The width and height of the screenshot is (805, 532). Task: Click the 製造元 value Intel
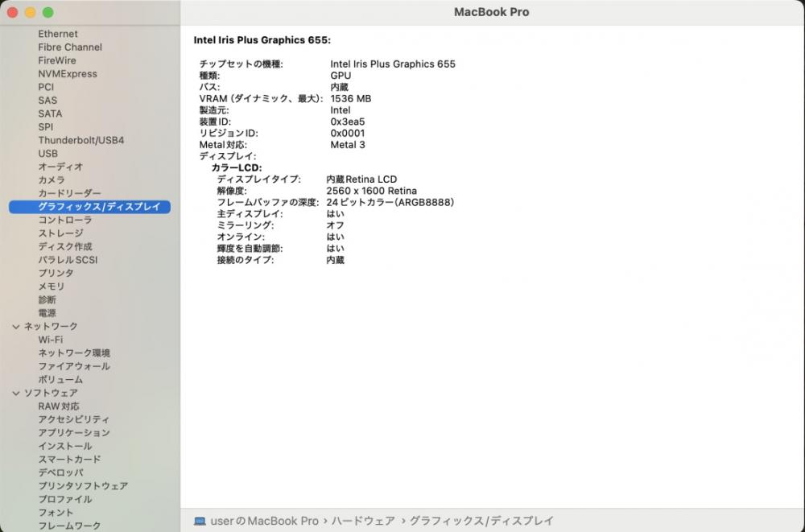pyautogui.click(x=341, y=110)
